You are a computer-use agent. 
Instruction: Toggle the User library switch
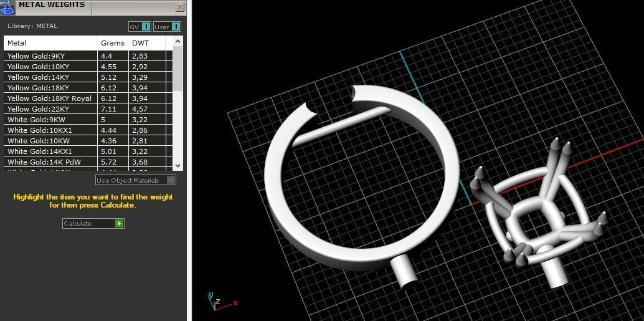167,27
